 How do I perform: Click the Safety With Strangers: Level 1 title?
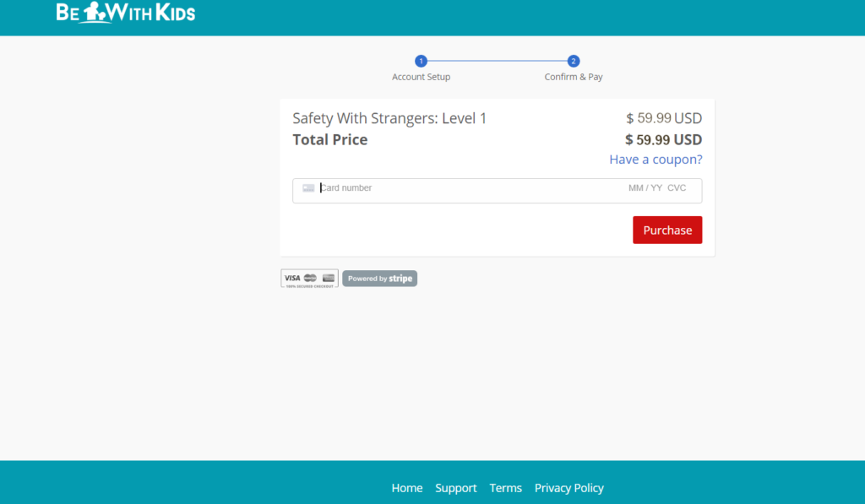(389, 118)
